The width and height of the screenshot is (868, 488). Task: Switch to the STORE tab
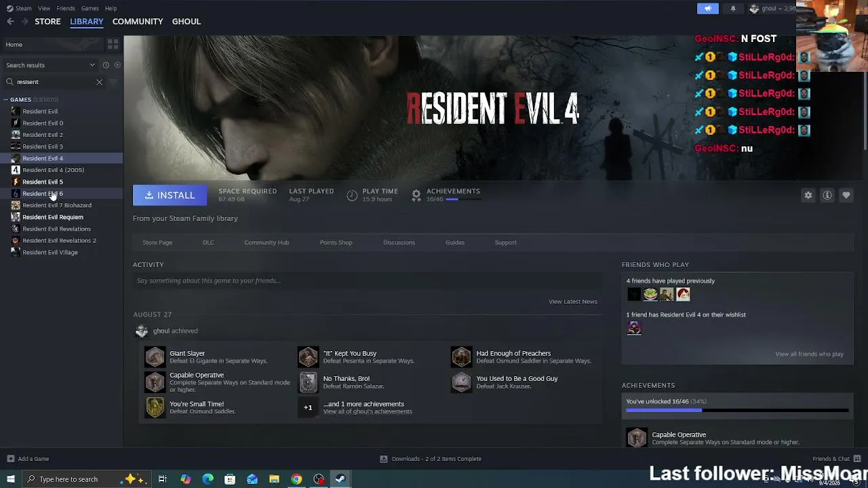[47, 22]
